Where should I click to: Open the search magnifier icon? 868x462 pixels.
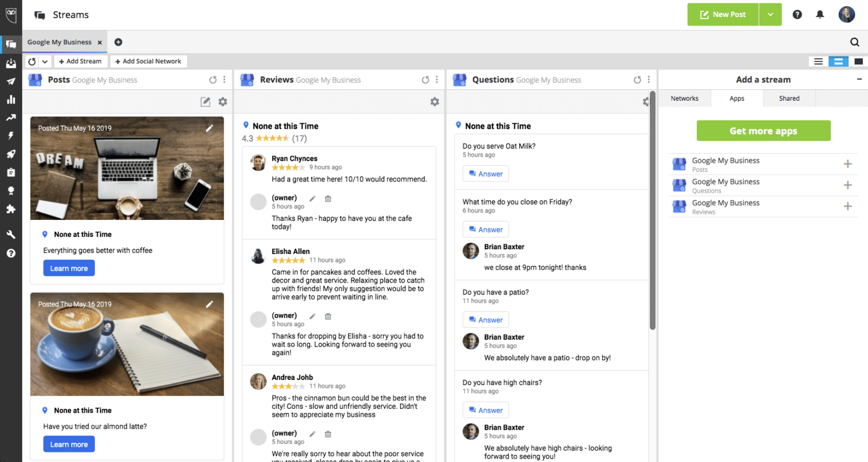(x=855, y=42)
